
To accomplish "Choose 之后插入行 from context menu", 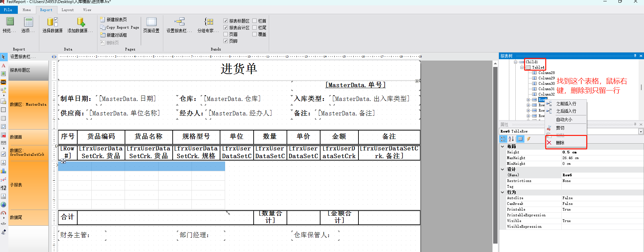I will pyautogui.click(x=566, y=111).
